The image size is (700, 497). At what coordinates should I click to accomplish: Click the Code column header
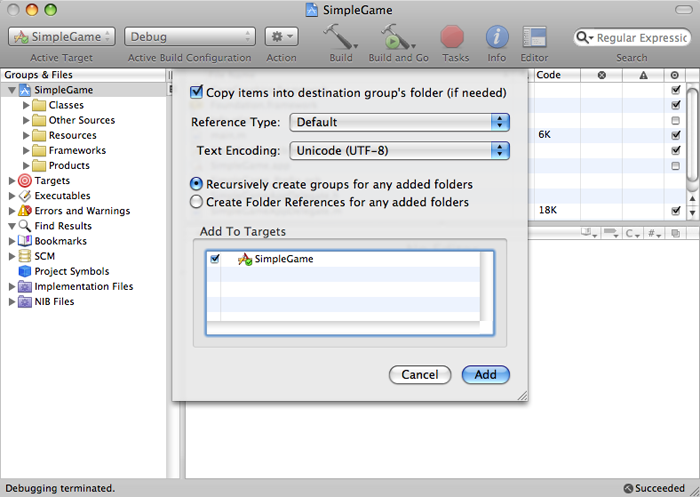(557, 75)
